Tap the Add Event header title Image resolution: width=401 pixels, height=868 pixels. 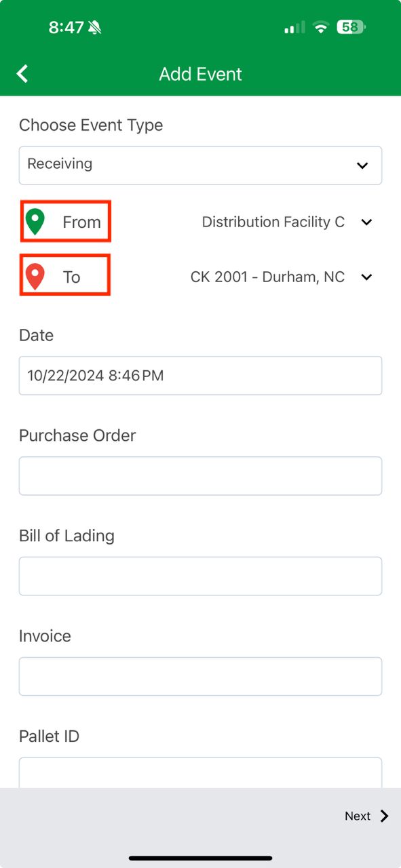click(x=200, y=74)
